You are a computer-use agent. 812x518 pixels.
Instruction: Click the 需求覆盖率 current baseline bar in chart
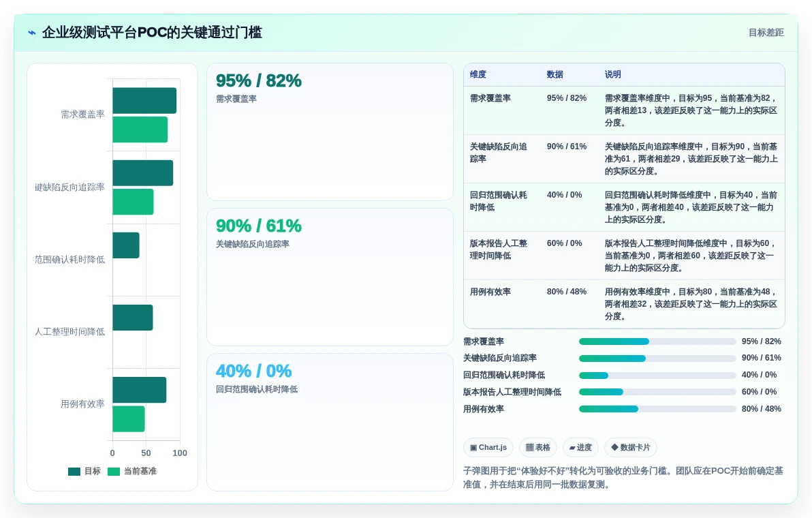click(x=140, y=129)
